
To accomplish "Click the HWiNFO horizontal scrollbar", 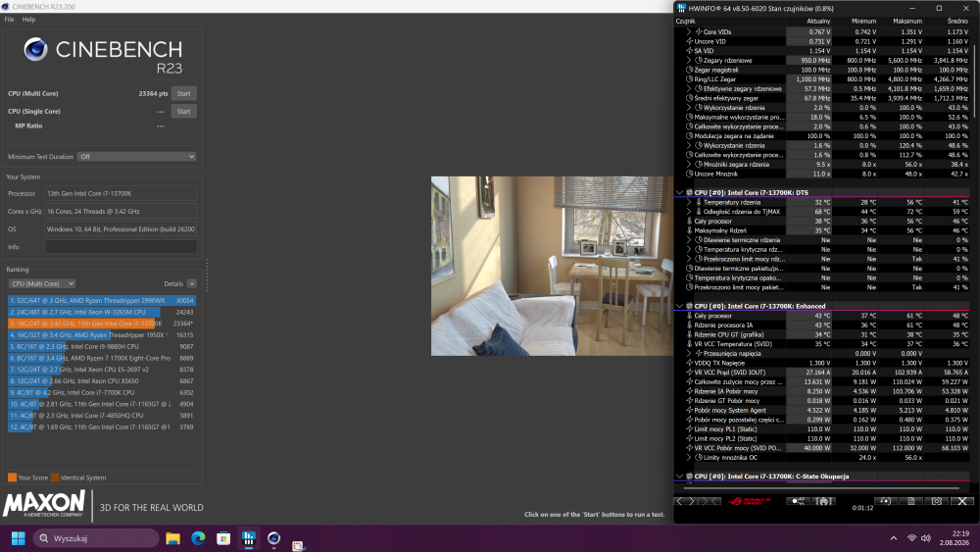I will pyautogui.click(x=822, y=488).
